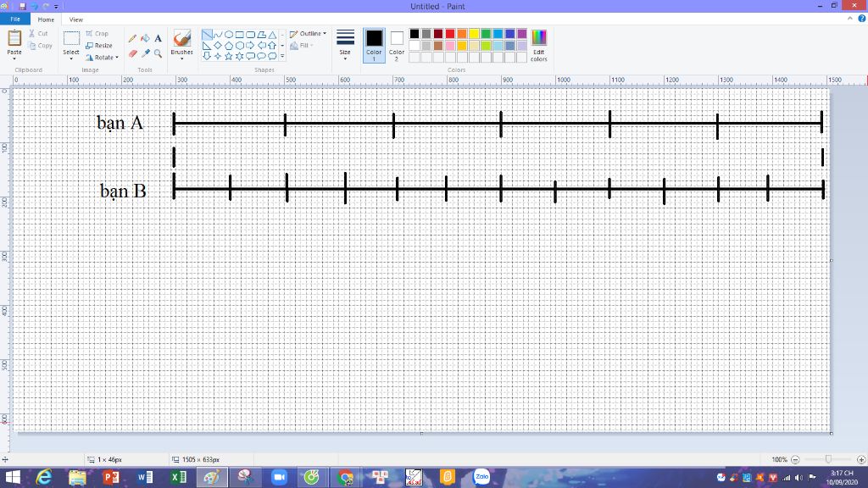
Task: Pick the red color swatch
Action: coord(450,34)
